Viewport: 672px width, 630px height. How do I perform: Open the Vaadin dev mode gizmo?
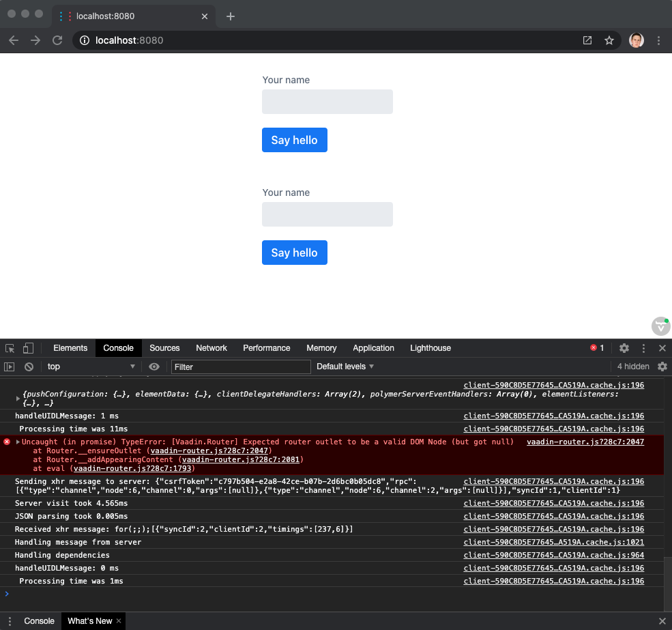[x=661, y=326]
